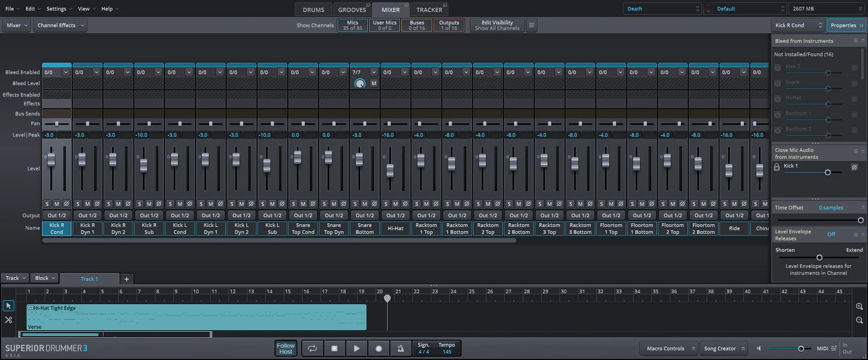This screenshot has width=868, height=360.
Task: Open the mixer hamburger menu beside Edit Visibility
Action: point(531,25)
